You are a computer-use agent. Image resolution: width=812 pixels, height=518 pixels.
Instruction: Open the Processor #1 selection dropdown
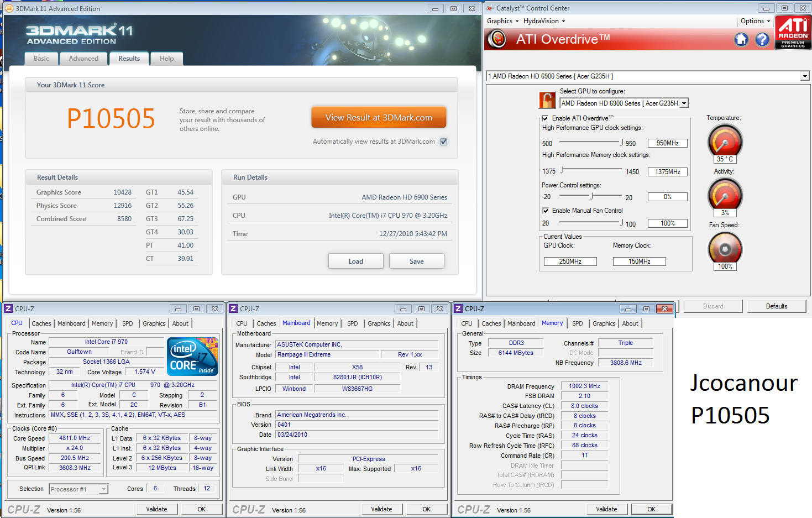[x=103, y=489]
